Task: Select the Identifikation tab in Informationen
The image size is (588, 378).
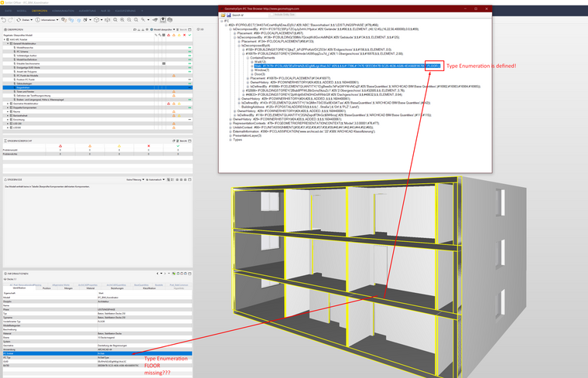Action: (19, 288)
